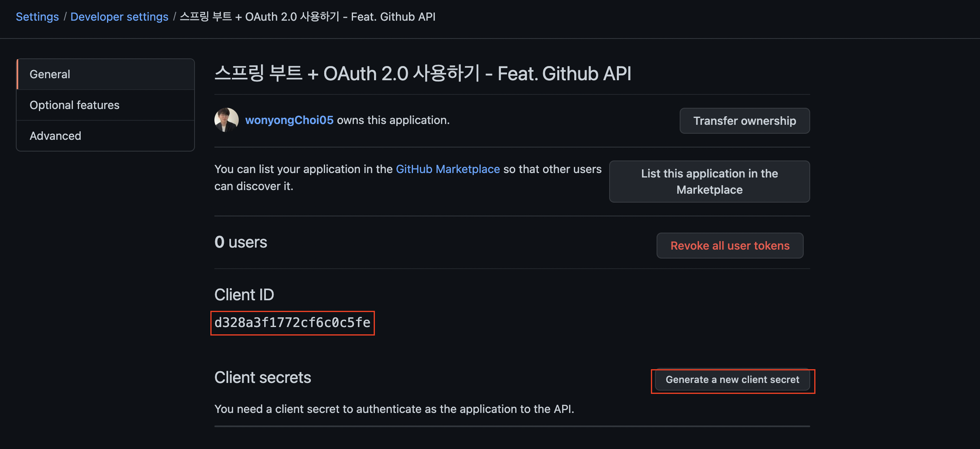The height and width of the screenshot is (449, 980).
Task: Click the application name page heading
Action: click(x=423, y=74)
